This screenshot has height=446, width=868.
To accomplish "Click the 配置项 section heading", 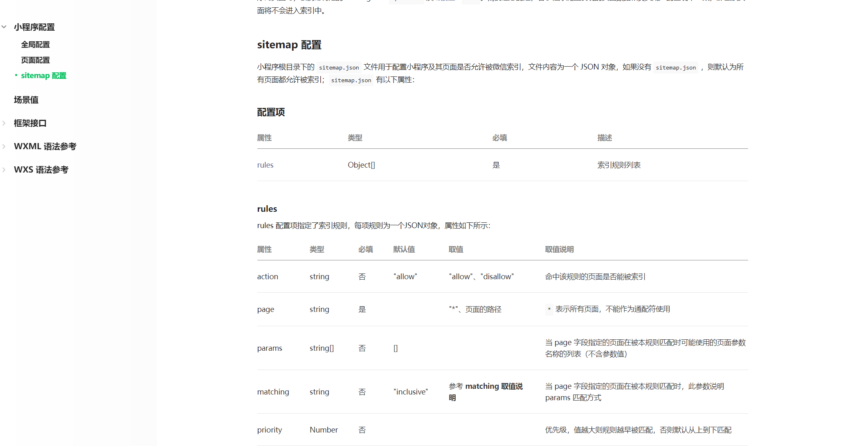I will pos(271,112).
